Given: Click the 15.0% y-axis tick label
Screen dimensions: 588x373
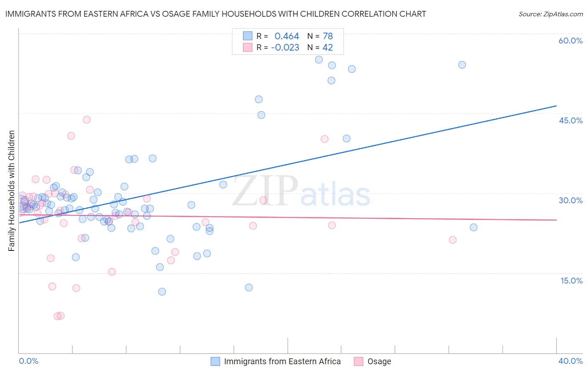Looking at the screenshot, I should coord(571,281).
